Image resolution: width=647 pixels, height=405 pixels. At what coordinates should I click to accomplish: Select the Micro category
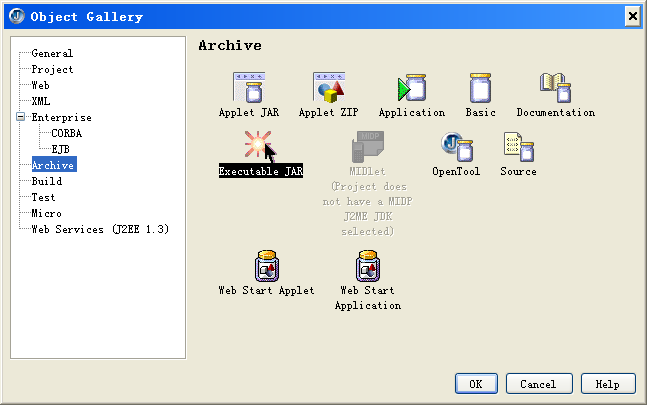point(47,213)
